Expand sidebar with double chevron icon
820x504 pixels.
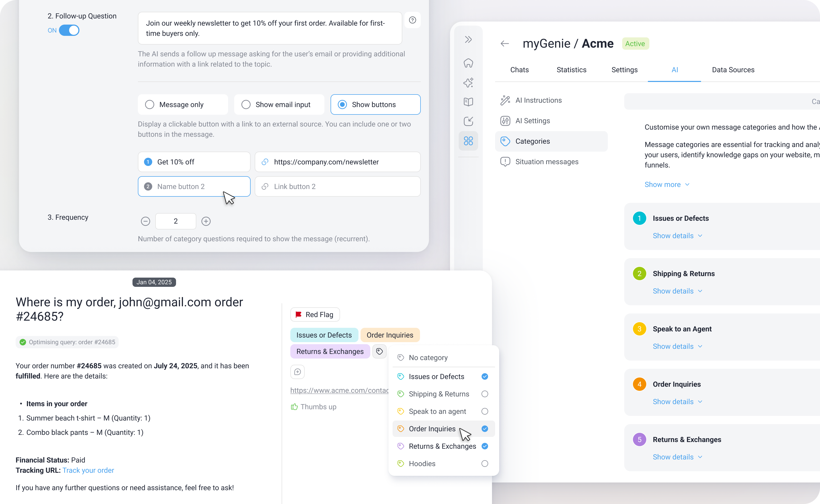tap(468, 40)
